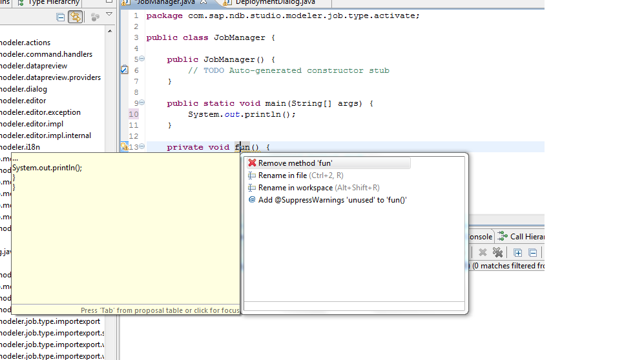644x360 pixels.
Task: Click line number 10 in the gutter
Action: click(134, 114)
